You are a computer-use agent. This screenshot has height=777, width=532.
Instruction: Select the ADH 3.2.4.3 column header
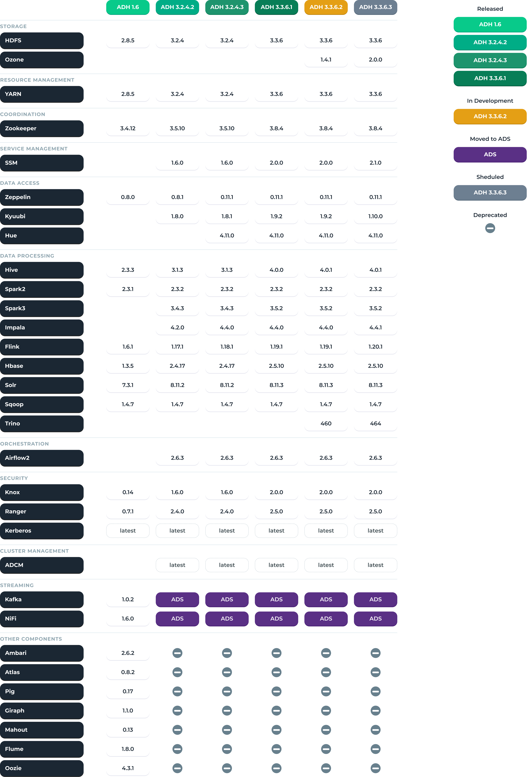pyautogui.click(x=227, y=7)
